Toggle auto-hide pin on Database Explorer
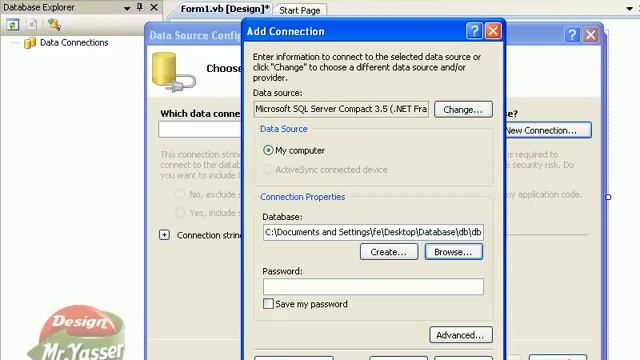640x360 pixels. (140, 7)
